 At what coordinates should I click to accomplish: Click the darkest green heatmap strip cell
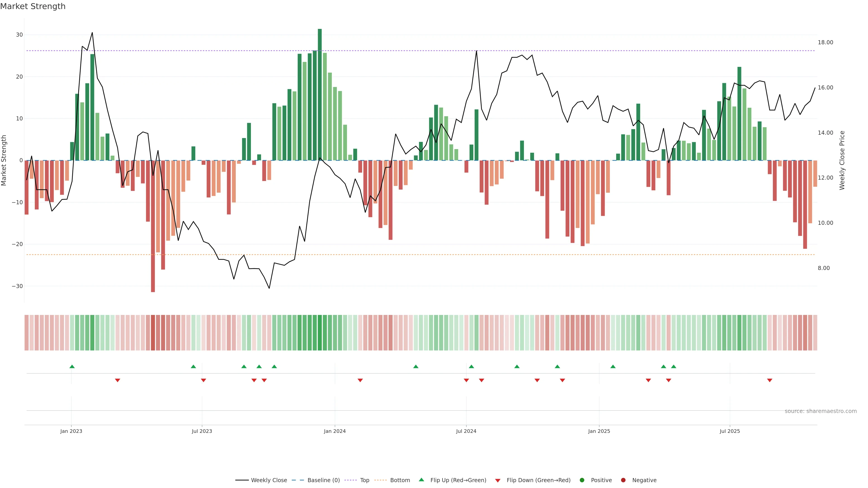320,333
